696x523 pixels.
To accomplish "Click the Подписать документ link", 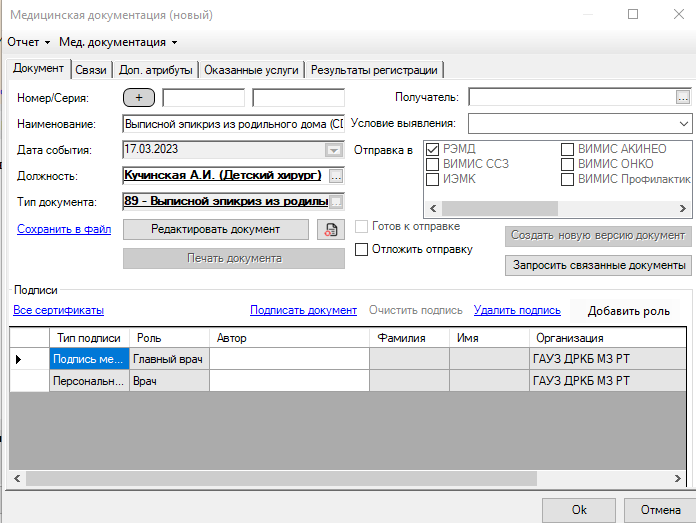I will [x=303, y=311].
